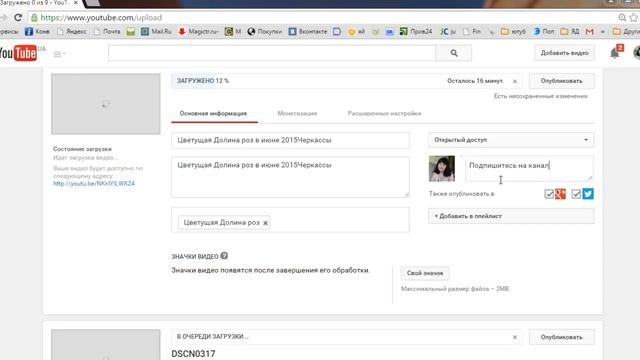This screenshot has width=640, height=360.
Task: Click the YouTube search input field
Action: [x=272, y=53]
